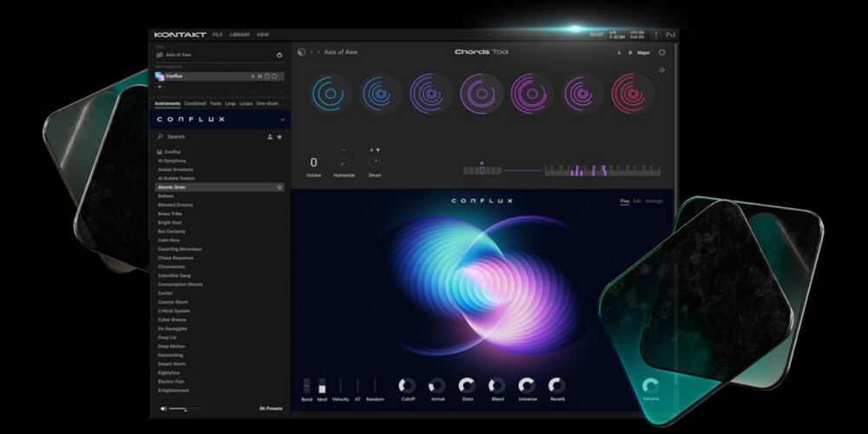Open the Conflux Edit page
The width and height of the screenshot is (868, 434).
(x=637, y=201)
